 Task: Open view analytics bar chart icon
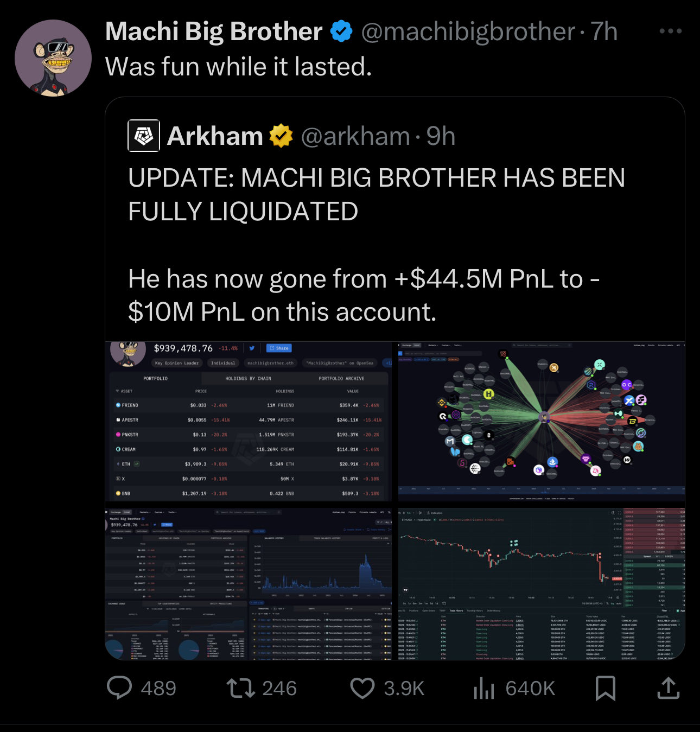(483, 688)
